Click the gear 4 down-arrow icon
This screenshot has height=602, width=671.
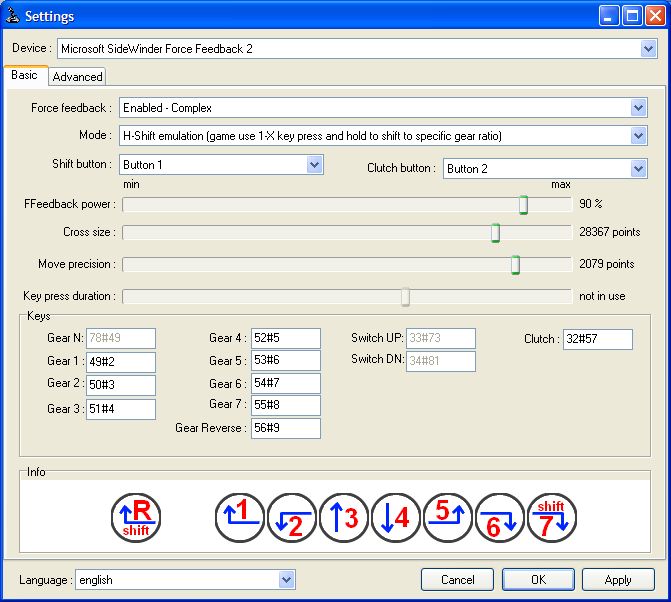coord(396,518)
